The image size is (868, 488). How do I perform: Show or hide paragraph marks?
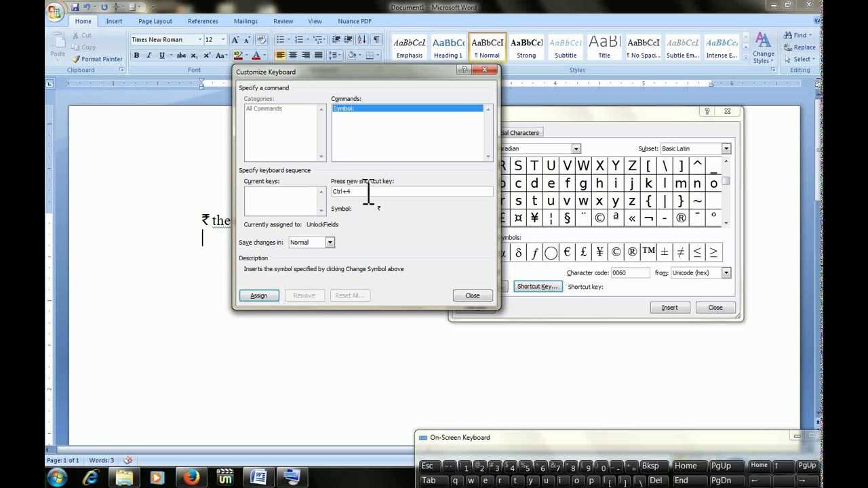tap(376, 40)
